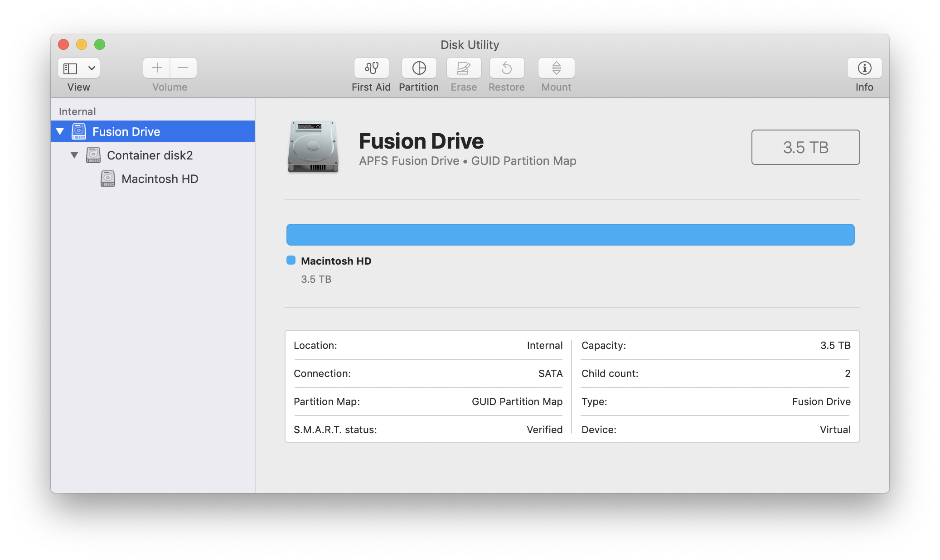This screenshot has height=560, width=940.
Task: Add a volume with plus button
Action: [157, 68]
